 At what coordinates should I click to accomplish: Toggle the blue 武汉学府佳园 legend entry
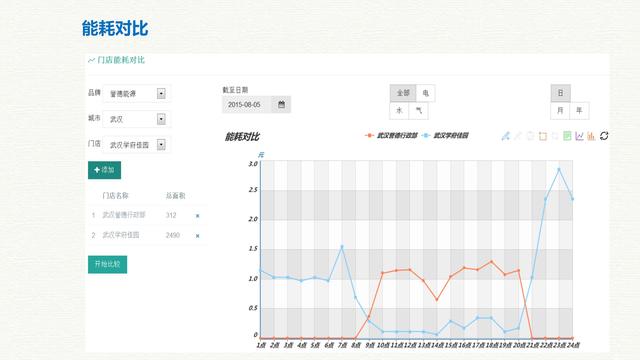[445, 136]
